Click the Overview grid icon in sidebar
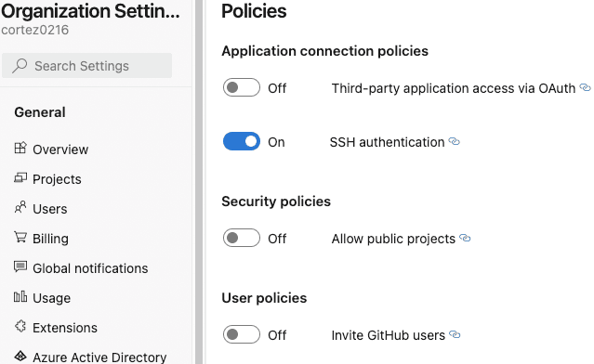Screen dimensions: 594x364 point(20,148)
